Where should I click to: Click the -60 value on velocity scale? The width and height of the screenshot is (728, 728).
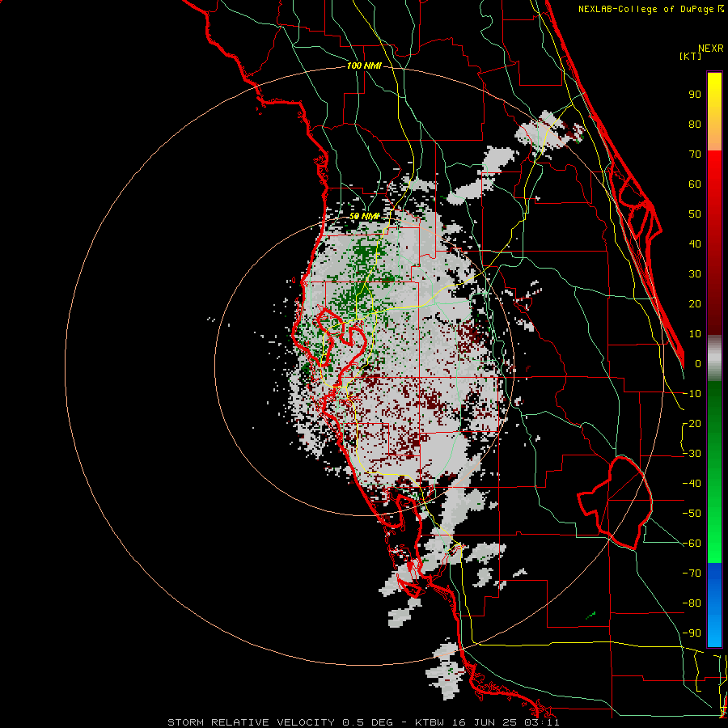[x=692, y=544]
